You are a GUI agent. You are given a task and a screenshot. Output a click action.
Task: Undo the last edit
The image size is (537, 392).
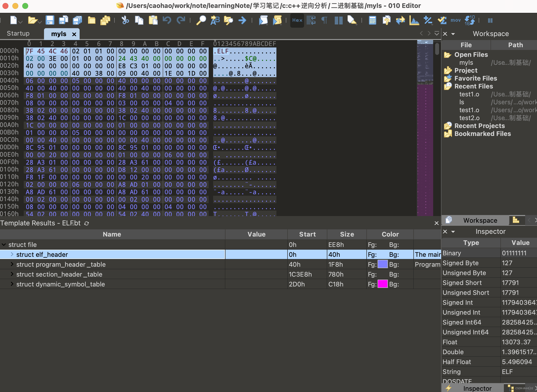(x=167, y=20)
